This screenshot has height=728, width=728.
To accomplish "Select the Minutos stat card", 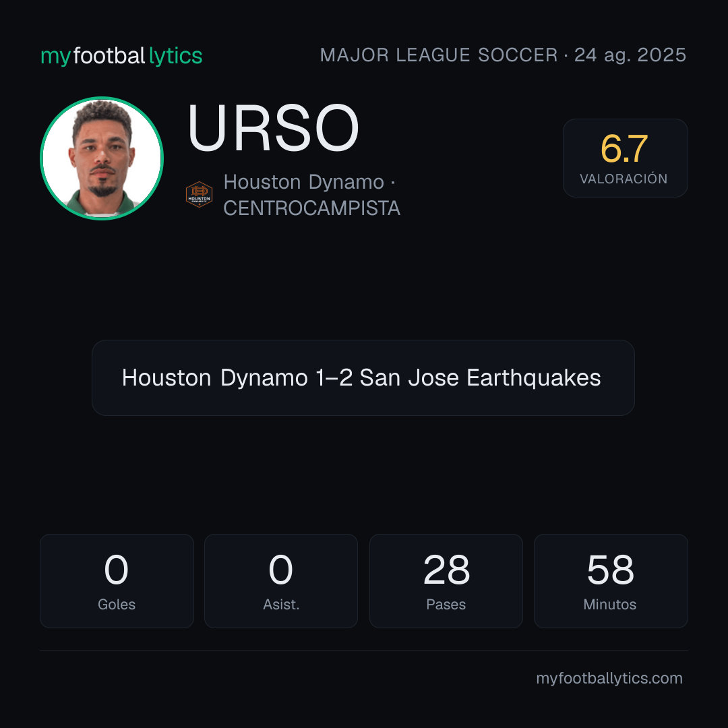I will 611,581.
